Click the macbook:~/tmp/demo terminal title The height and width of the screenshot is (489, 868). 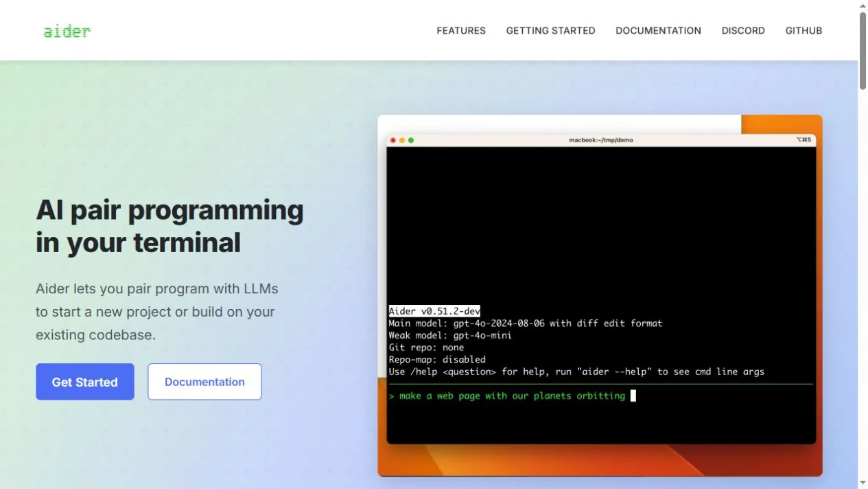coord(601,140)
